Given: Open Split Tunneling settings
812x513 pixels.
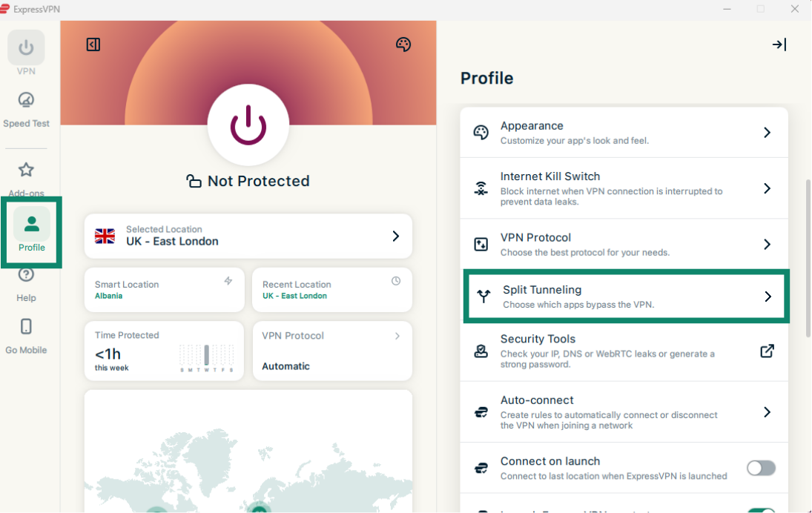Looking at the screenshot, I should pos(626,297).
